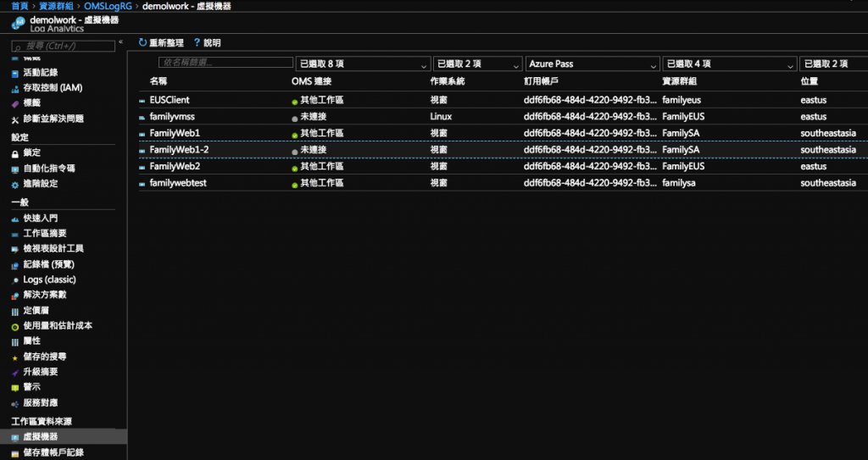The width and height of the screenshot is (868, 460).
Task: Click the 診斷並解決問題 wrench icon
Action: [x=15, y=119]
